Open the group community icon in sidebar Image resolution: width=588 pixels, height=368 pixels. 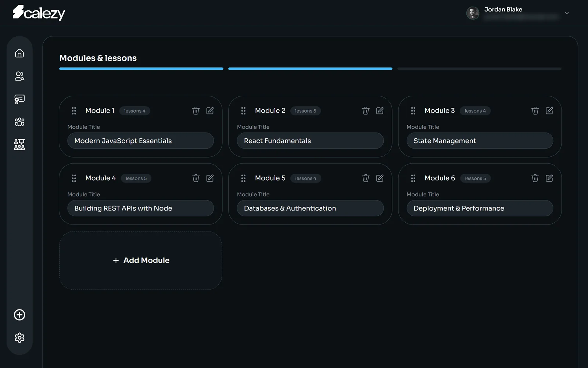pyautogui.click(x=19, y=122)
